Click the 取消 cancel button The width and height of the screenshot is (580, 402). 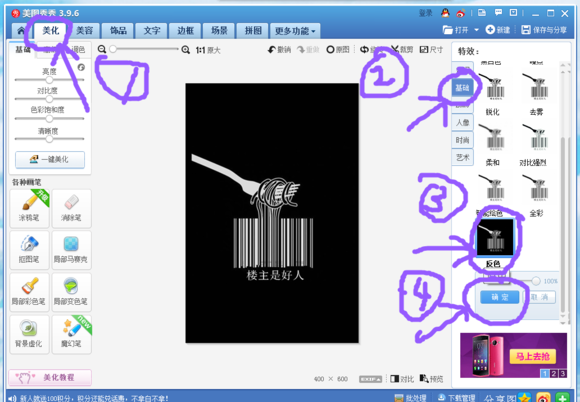[539, 297]
